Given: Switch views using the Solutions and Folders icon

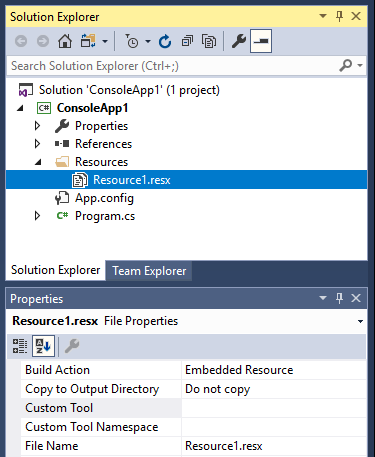Looking at the screenshot, I should tap(88, 41).
